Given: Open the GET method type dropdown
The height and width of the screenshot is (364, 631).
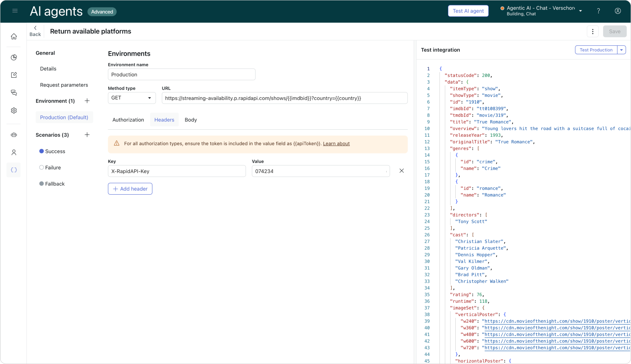Looking at the screenshot, I should click(131, 98).
